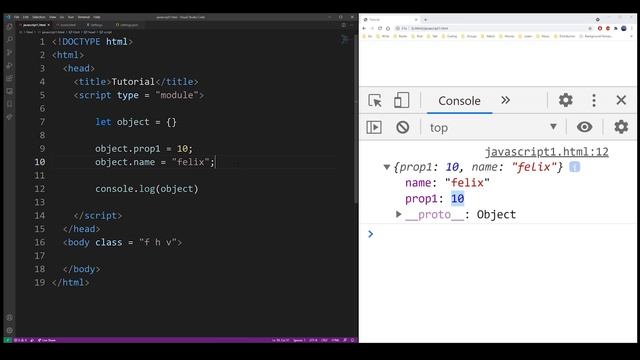Close the DevTools panel
This screenshot has height=360, width=640.
pyautogui.click(x=621, y=100)
